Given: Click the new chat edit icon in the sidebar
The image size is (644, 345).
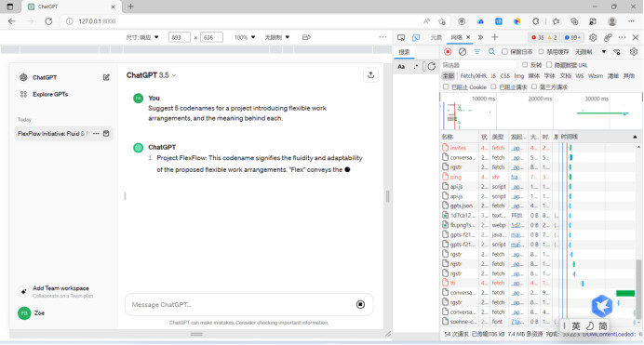Looking at the screenshot, I should tap(106, 77).
